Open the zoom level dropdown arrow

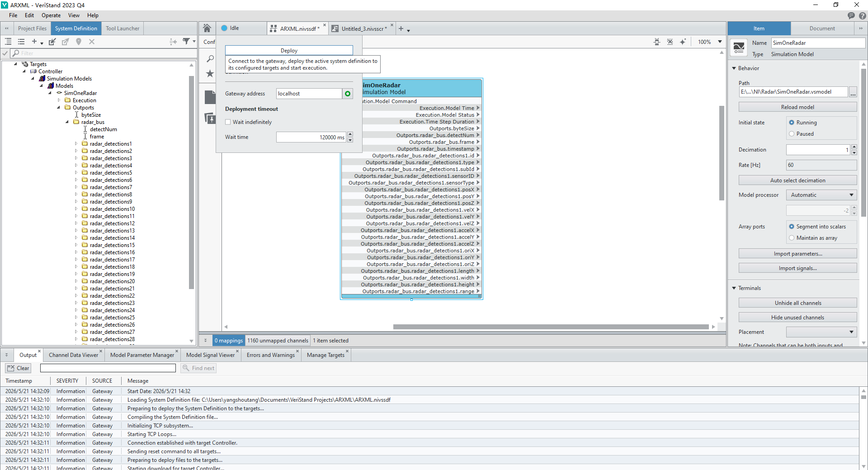click(720, 42)
